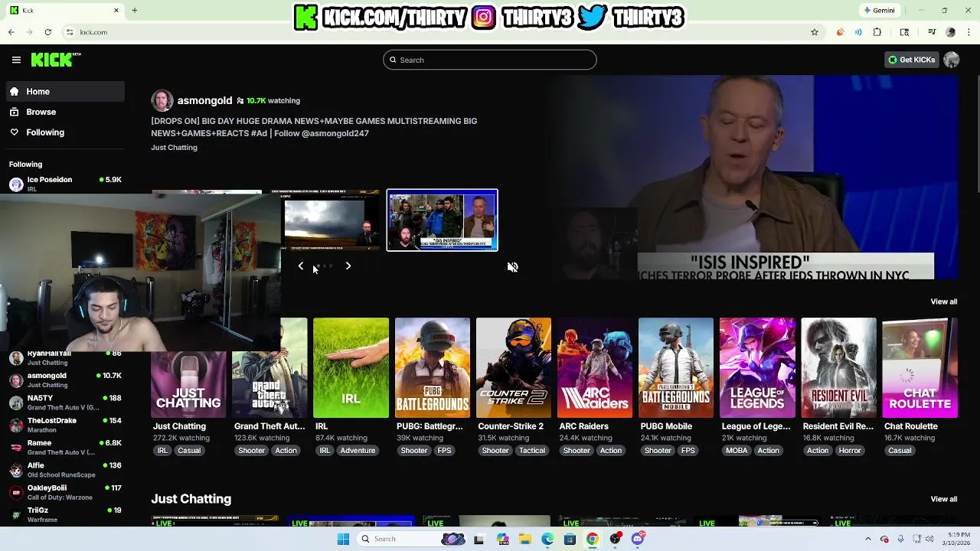Image resolution: width=980 pixels, height=551 pixels.
Task: Go back in browser history
Action: coord(11,32)
